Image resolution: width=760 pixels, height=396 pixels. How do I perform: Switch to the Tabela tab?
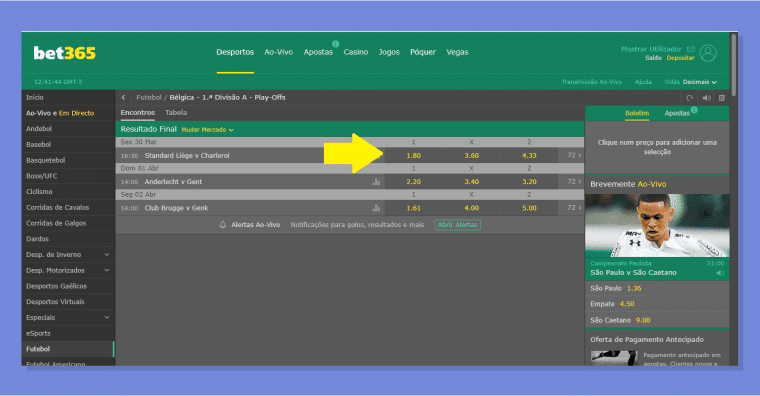[x=176, y=112]
